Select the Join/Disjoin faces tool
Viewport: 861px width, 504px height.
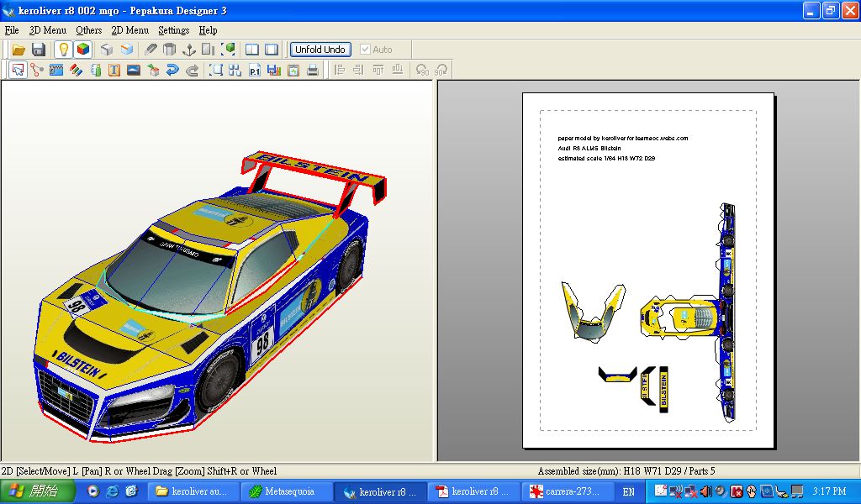tap(37, 71)
